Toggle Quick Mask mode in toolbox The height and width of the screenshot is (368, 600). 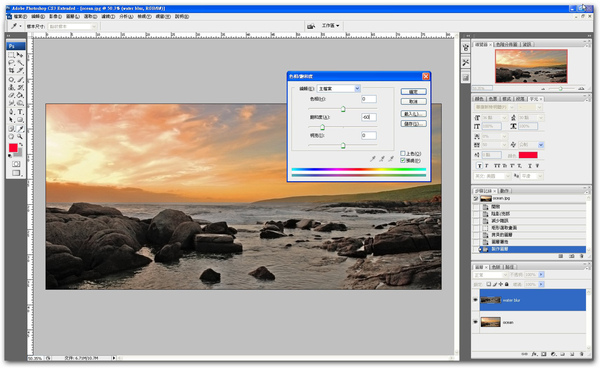[x=16, y=164]
